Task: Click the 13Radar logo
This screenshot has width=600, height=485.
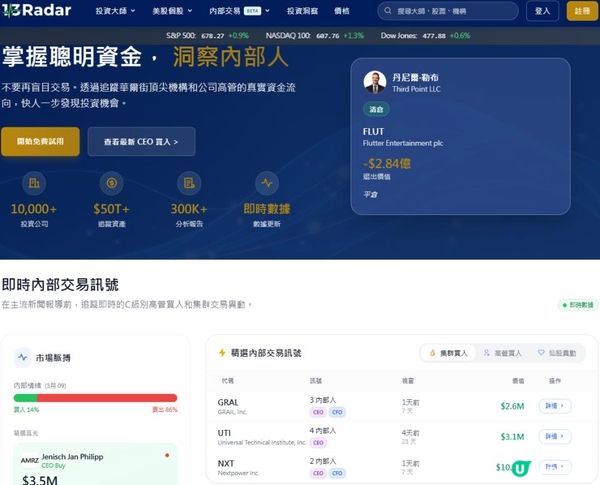Action: (36, 10)
